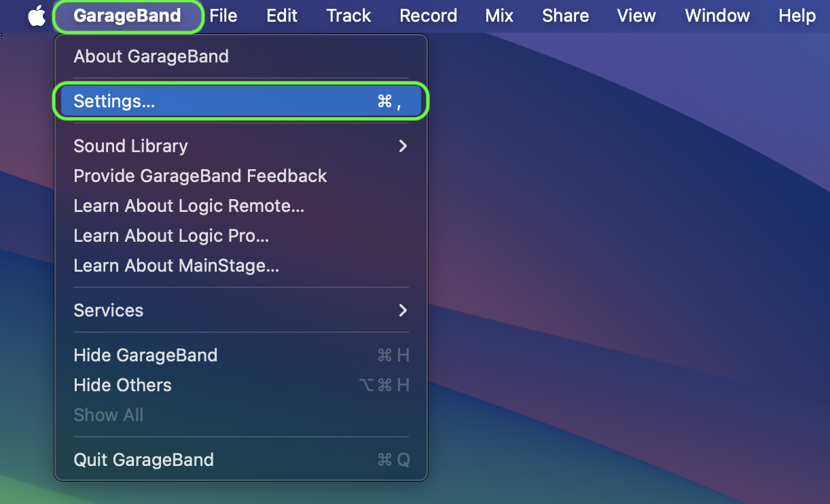Expand the Services submenu
Viewport: 830px width, 504px height.
(x=241, y=310)
